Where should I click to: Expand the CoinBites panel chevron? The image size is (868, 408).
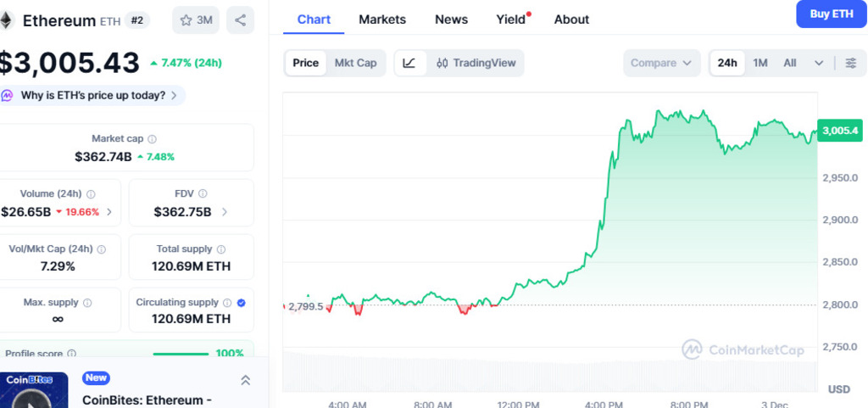click(245, 380)
